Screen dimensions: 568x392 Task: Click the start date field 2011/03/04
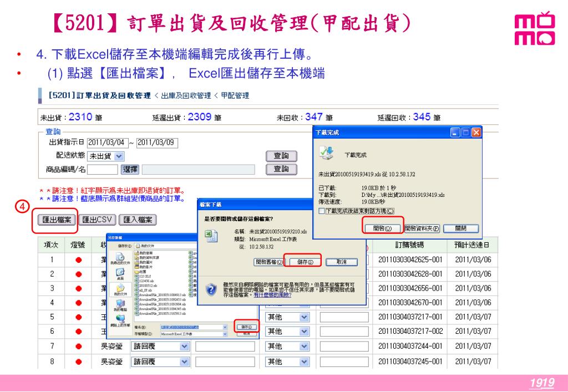click(x=108, y=142)
